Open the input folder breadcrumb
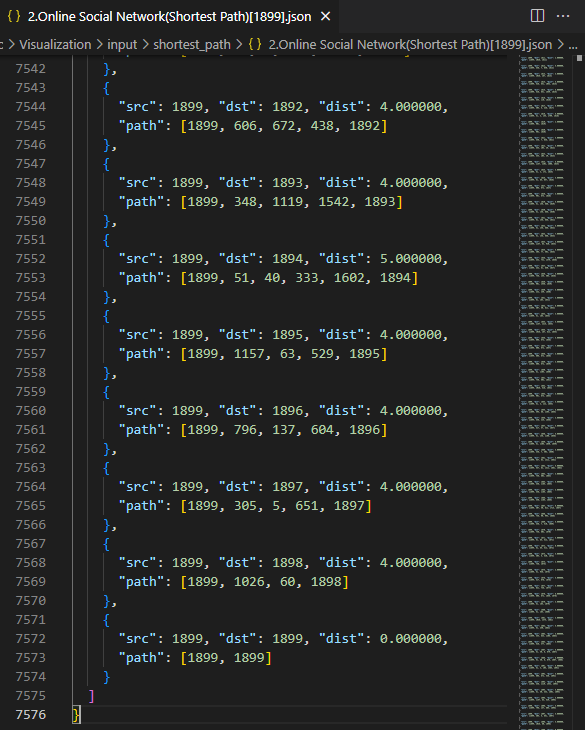Image resolution: width=585 pixels, height=730 pixels. (x=122, y=45)
